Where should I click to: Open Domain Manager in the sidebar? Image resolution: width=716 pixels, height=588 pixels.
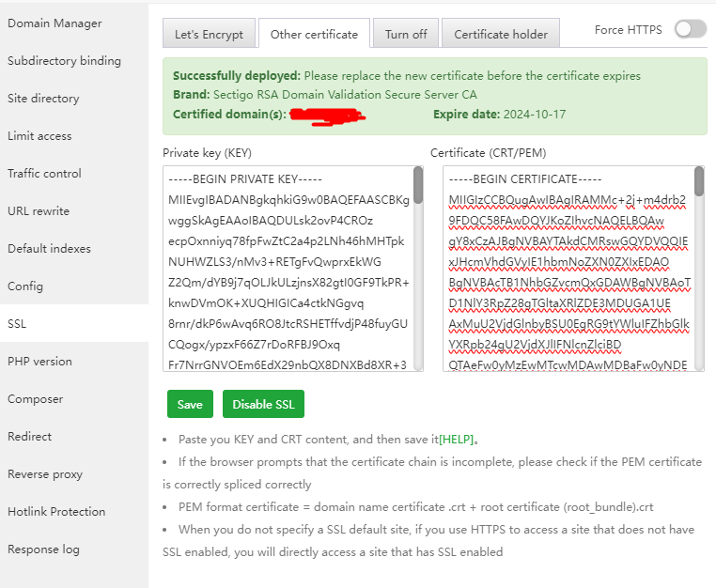54,23
